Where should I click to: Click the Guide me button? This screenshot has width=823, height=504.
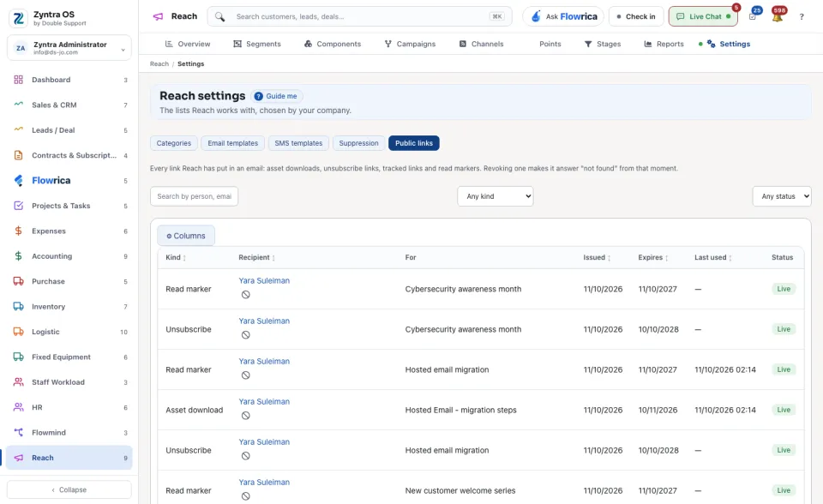[276, 96]
